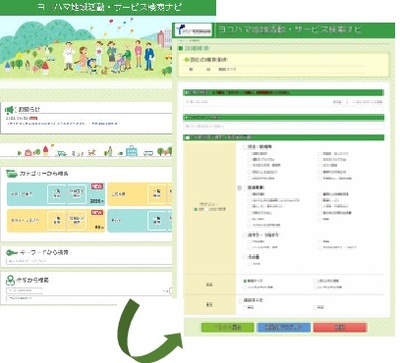Click the city logo in the green header
Image resolution: width=400 pixels, height=363 pixels.
(x=194, y=30)
